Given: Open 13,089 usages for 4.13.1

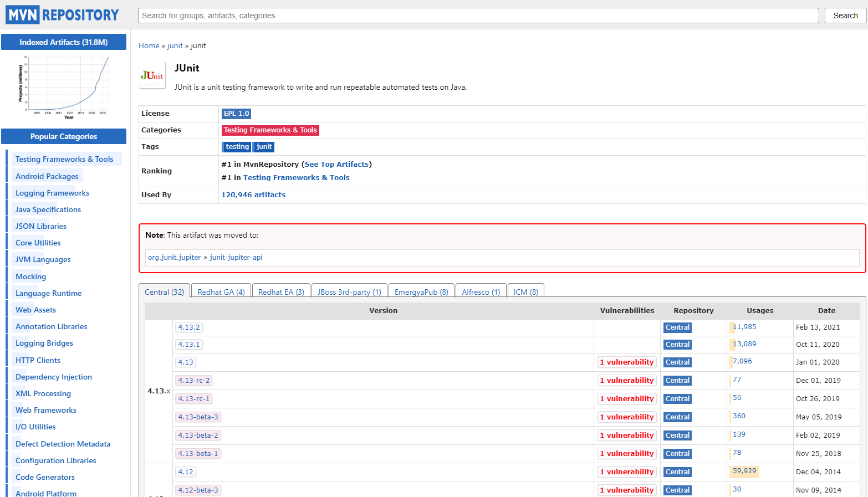Looking at the screenshot, I should (x=744, y=344).
